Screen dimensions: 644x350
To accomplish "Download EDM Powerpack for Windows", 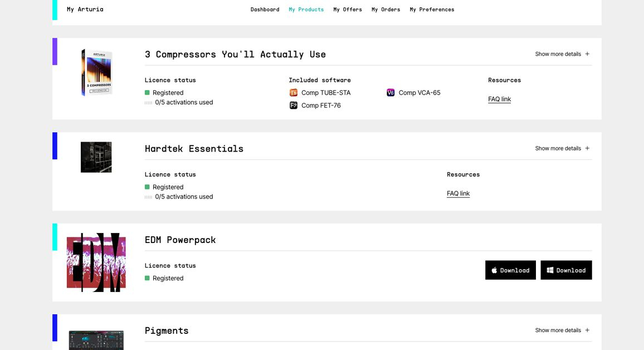I will pos(566,270).
